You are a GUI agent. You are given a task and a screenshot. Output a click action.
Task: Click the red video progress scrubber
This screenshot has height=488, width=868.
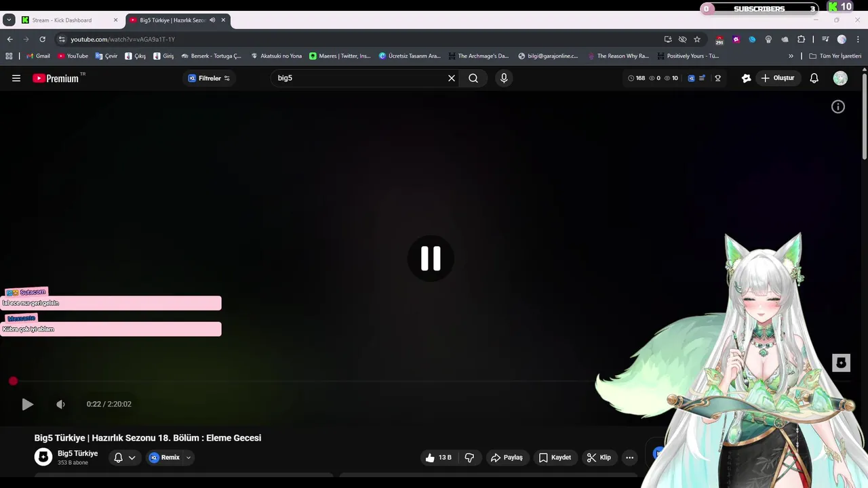pos(13,382)
